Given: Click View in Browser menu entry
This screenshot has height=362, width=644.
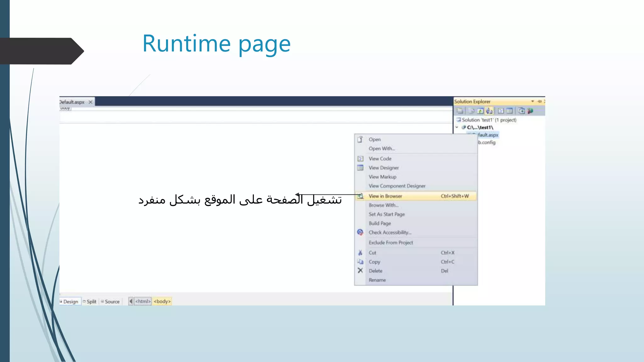Looking at the screenshot, I should pyautogui.click(x=416, y=196).
